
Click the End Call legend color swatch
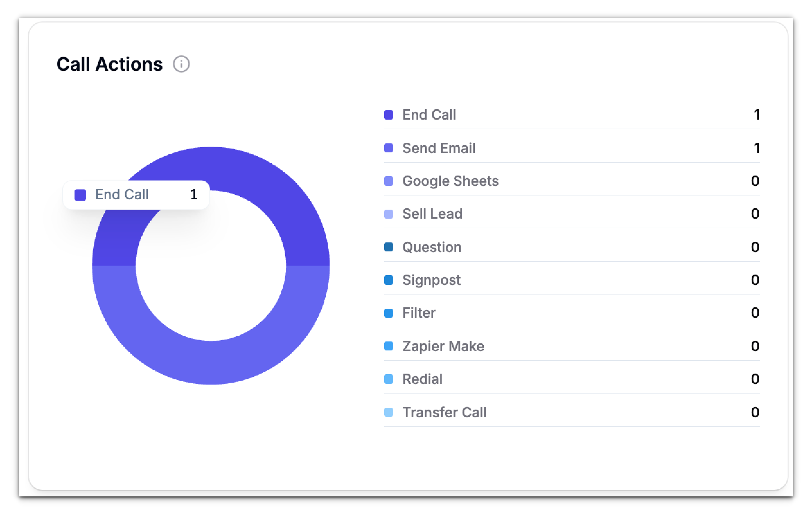tap(388, 115)
